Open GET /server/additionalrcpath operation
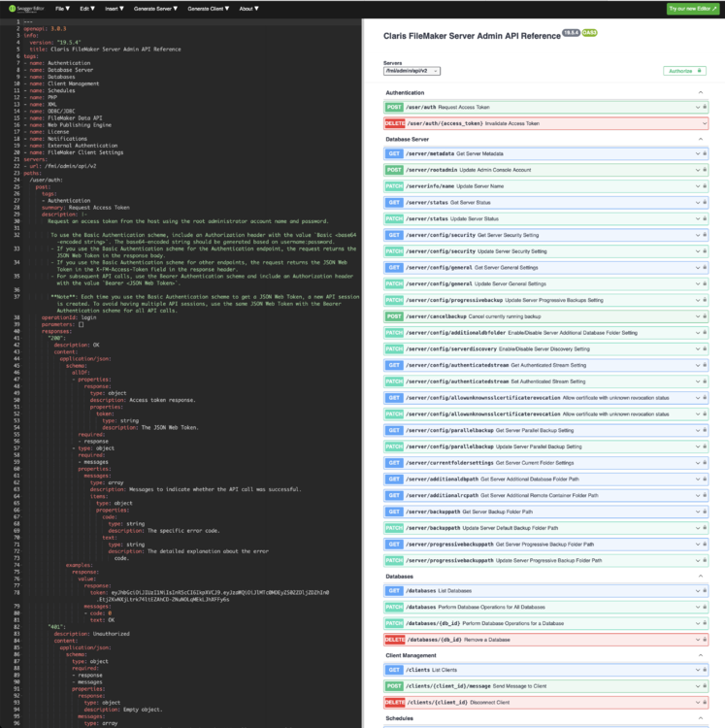The width and height of the screenshot is (725, 728). [x=545, y=495]
